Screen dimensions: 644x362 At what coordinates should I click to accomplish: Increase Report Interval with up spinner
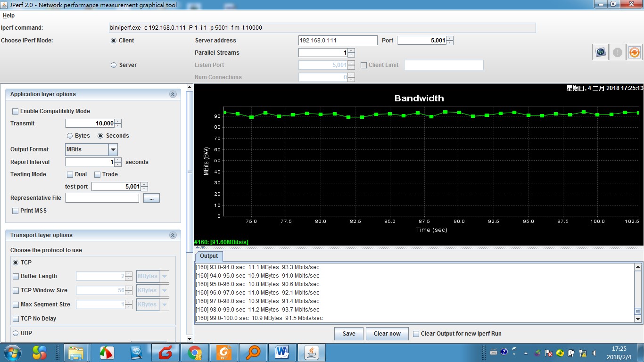coord(118,160)
